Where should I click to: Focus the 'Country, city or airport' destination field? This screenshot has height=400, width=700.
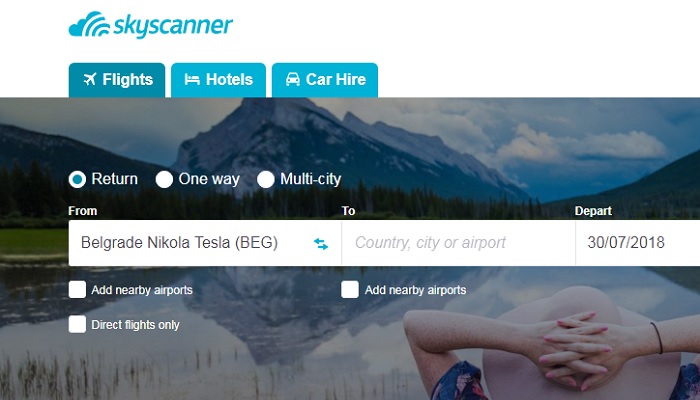458,243
